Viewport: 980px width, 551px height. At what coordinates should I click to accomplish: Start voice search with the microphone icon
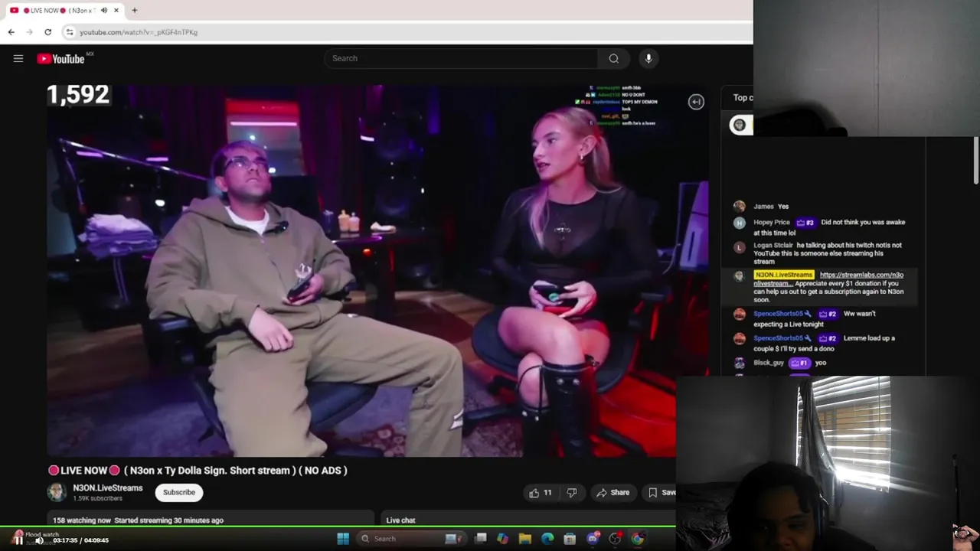coord(648,58)
